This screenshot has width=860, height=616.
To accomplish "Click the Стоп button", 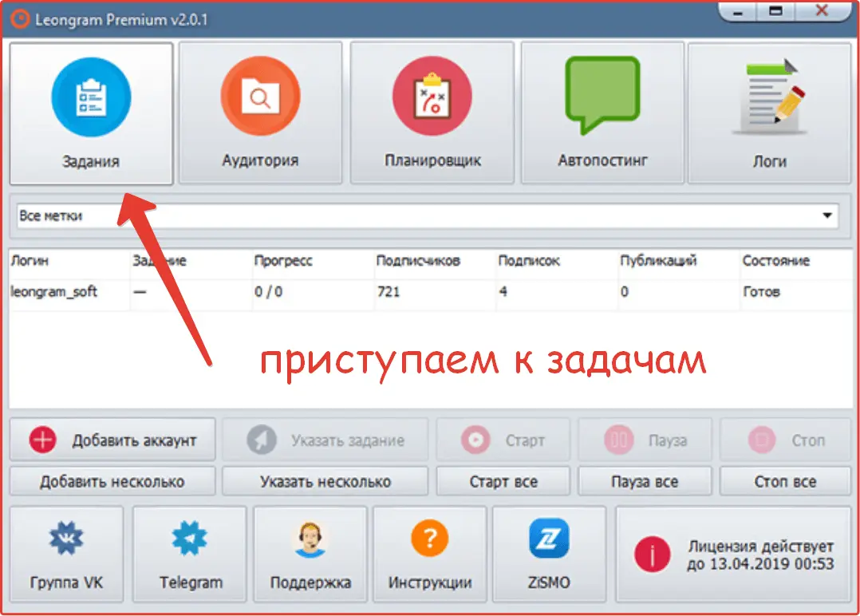I will 785,440.
